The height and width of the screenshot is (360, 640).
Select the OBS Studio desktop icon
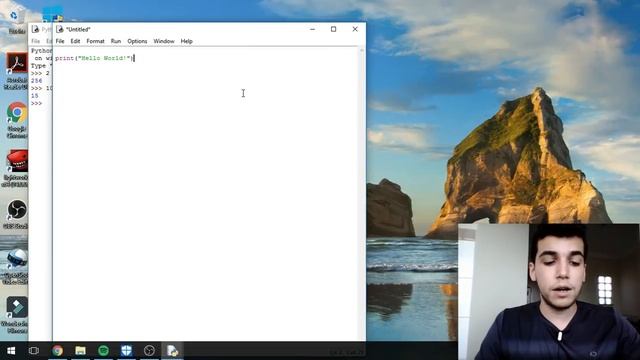click(x=16, y=214)
